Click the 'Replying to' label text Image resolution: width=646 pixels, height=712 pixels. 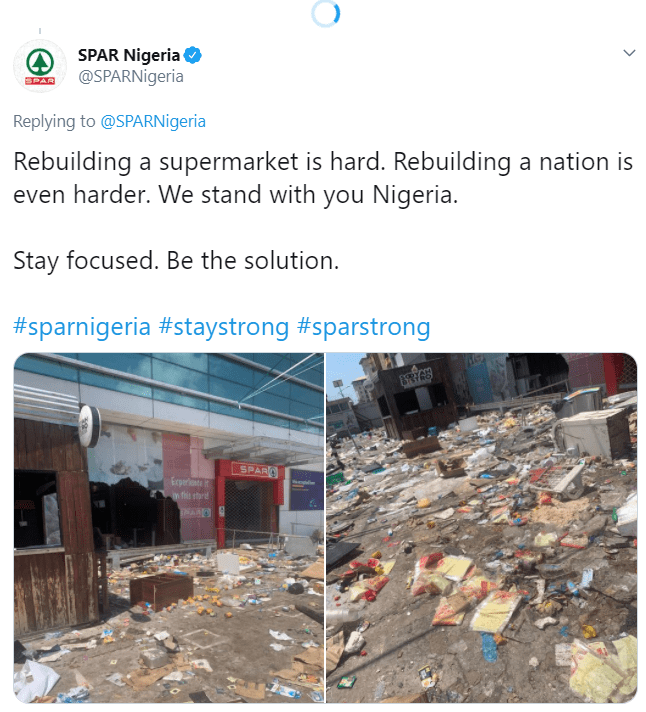click(x=54, y=122)
